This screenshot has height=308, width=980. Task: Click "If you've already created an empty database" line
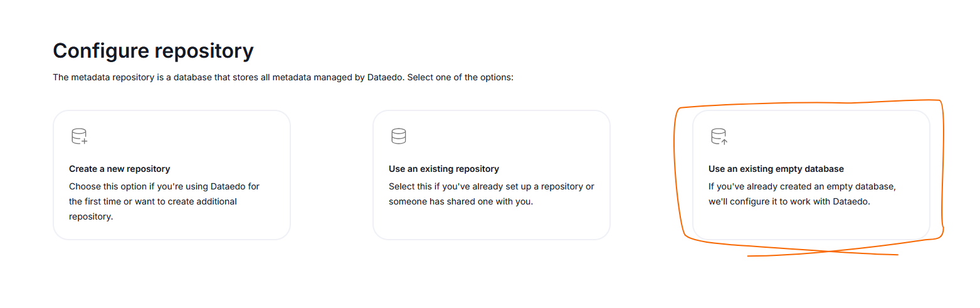click(x=803, y=187)
